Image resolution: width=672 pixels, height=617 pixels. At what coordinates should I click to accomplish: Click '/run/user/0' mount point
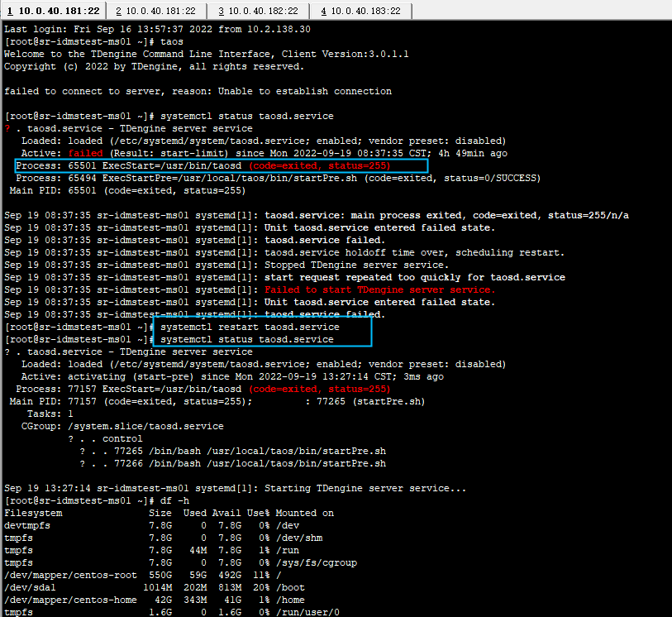pyautogui.click(x=307, y=612)
